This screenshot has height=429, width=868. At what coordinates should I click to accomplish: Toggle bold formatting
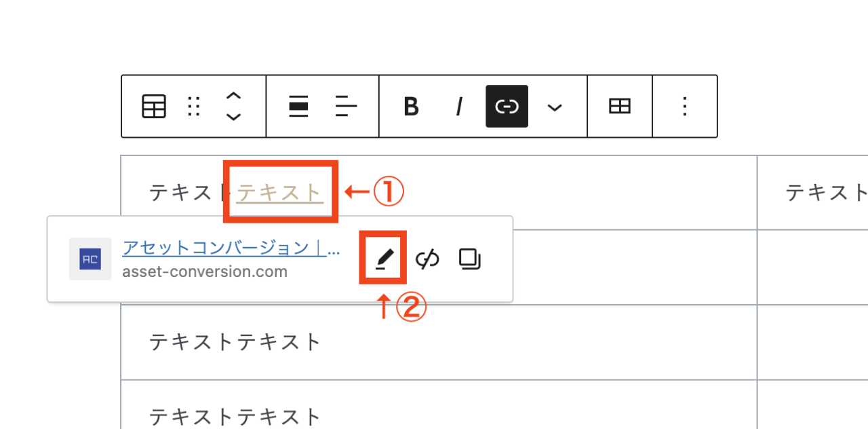411,107
